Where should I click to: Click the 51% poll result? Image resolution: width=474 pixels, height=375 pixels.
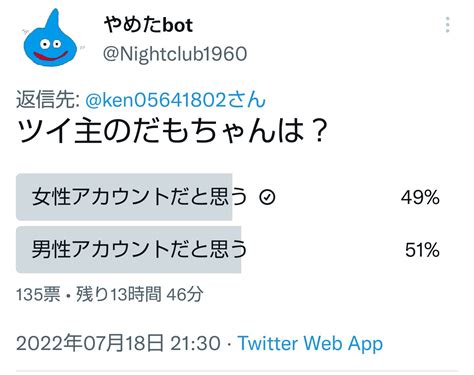coord(422,250)
